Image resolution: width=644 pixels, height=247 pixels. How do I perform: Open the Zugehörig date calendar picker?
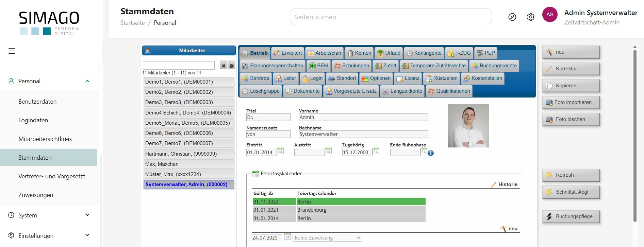[x=376, y=151]
